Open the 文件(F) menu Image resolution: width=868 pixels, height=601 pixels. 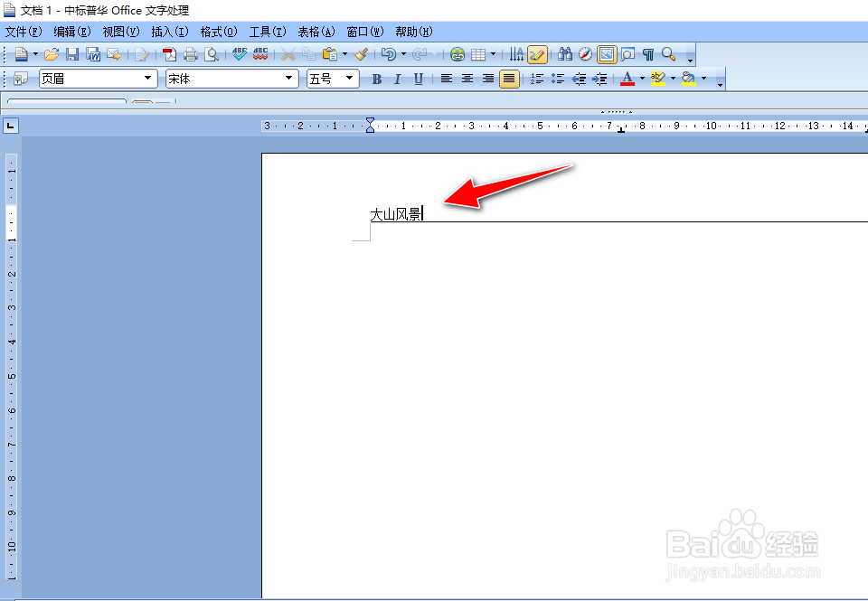pos(24,33)
